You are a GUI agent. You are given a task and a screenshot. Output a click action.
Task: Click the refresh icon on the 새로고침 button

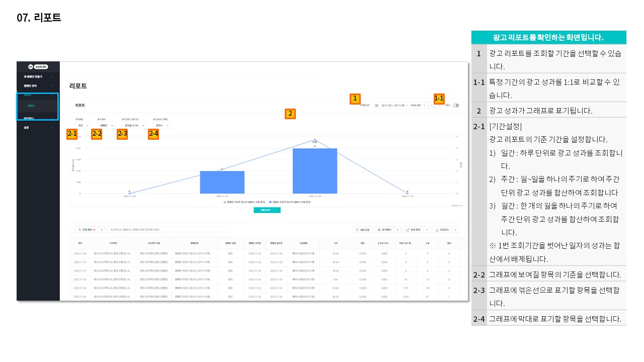point(357,229)
